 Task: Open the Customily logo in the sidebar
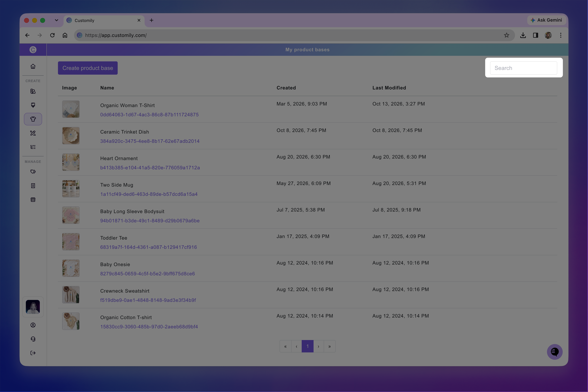click(x=33, y=50)
